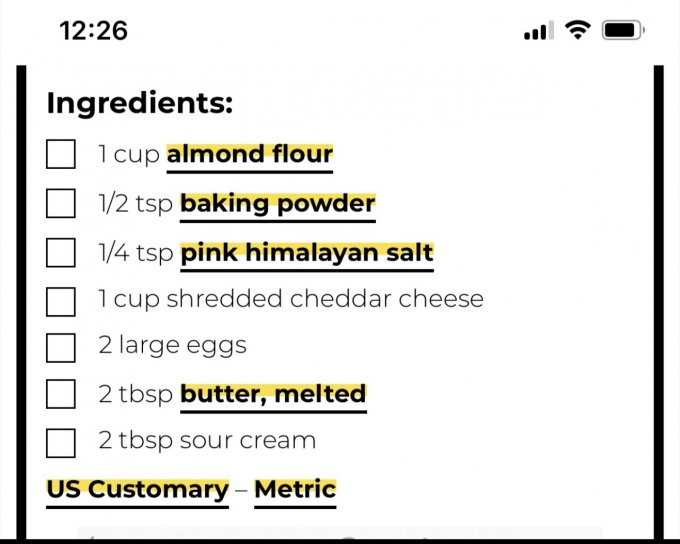680x544 pixels.
Task: Mark shredded cheddar cheese as done
Action: pos(61,300)
